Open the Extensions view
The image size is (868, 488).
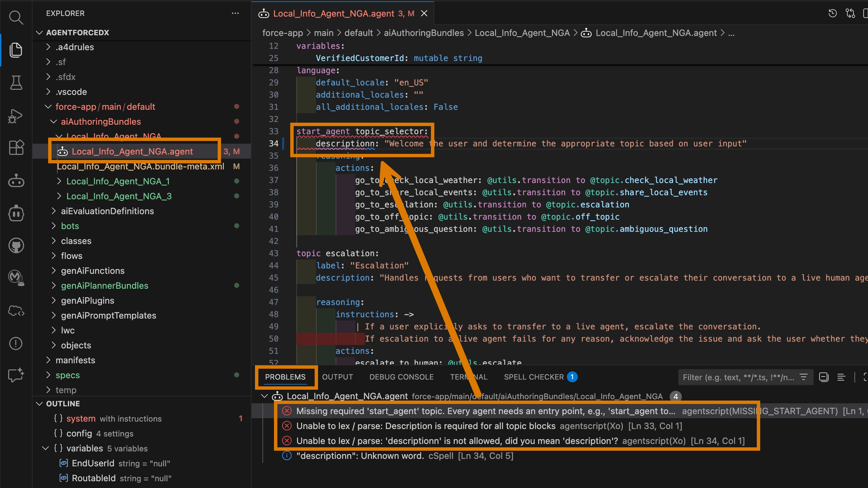pos(16,148)
